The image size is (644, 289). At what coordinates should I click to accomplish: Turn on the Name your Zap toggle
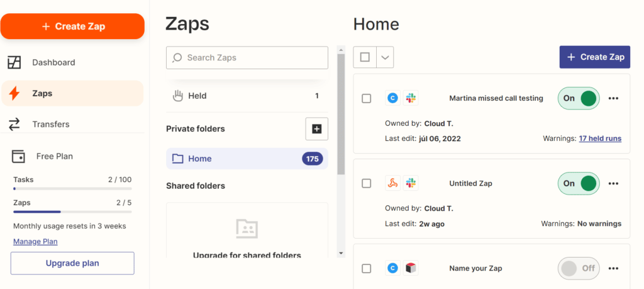[x=579, y=268]
